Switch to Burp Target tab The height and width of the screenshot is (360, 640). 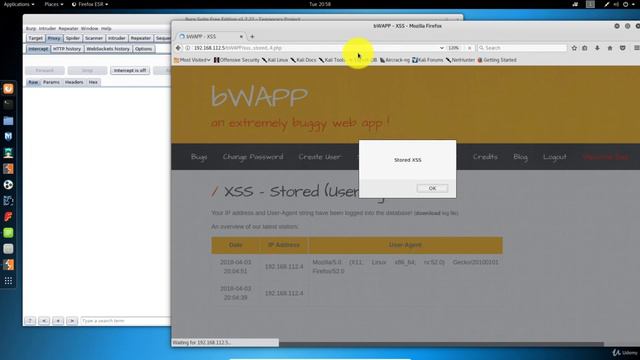[36, 38]
